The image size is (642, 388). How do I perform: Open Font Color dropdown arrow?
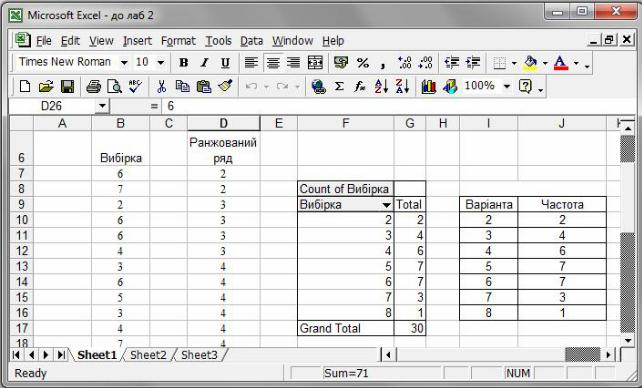pyautogui.click(x=576, y=63)
